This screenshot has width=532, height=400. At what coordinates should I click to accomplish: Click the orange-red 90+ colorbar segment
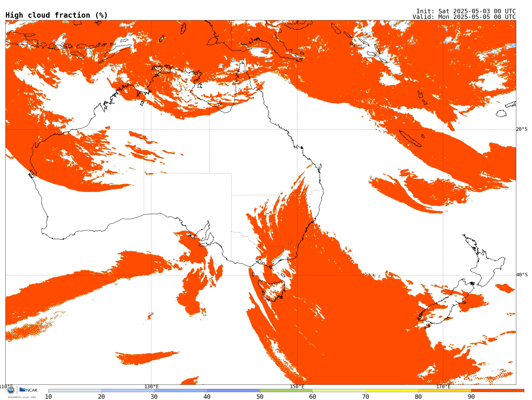click(498, 391)
